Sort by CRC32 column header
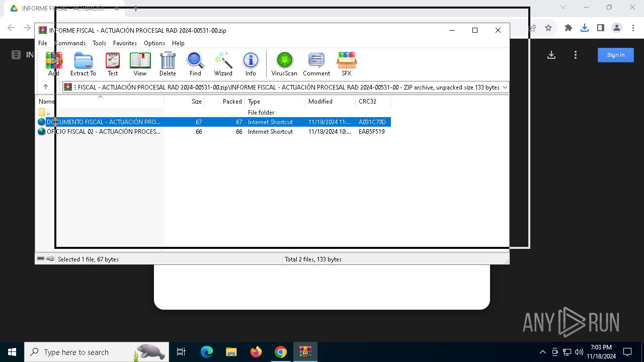This screenshot has width=644, height=362. 373,101
